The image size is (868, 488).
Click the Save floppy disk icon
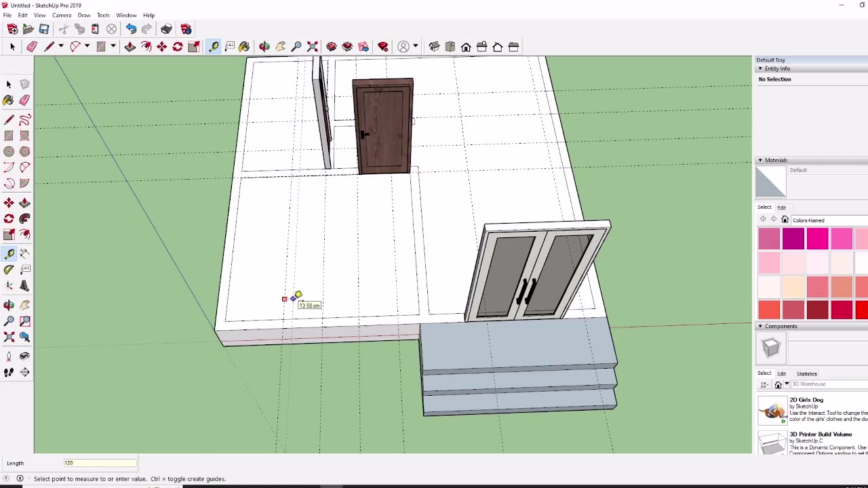coord(44,29)
